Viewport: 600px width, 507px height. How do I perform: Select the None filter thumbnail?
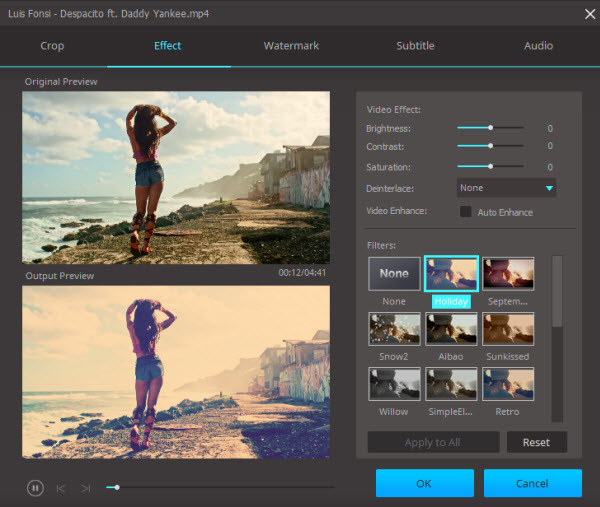point(394,274)
